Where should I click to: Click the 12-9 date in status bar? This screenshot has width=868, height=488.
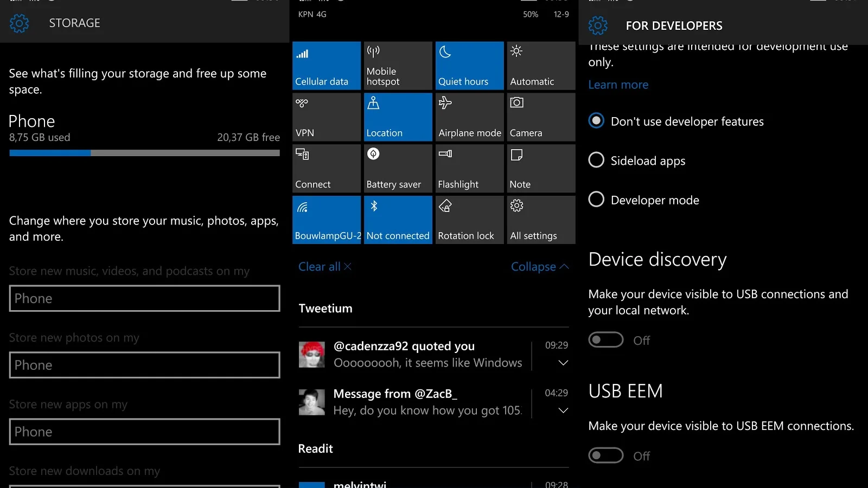click(561, 15)
